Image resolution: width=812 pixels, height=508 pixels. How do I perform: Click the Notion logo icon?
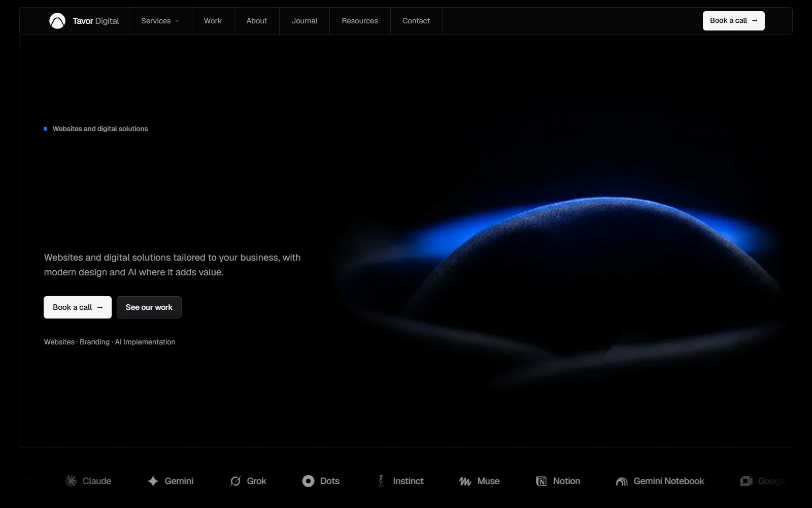click(x=542, y=481)
